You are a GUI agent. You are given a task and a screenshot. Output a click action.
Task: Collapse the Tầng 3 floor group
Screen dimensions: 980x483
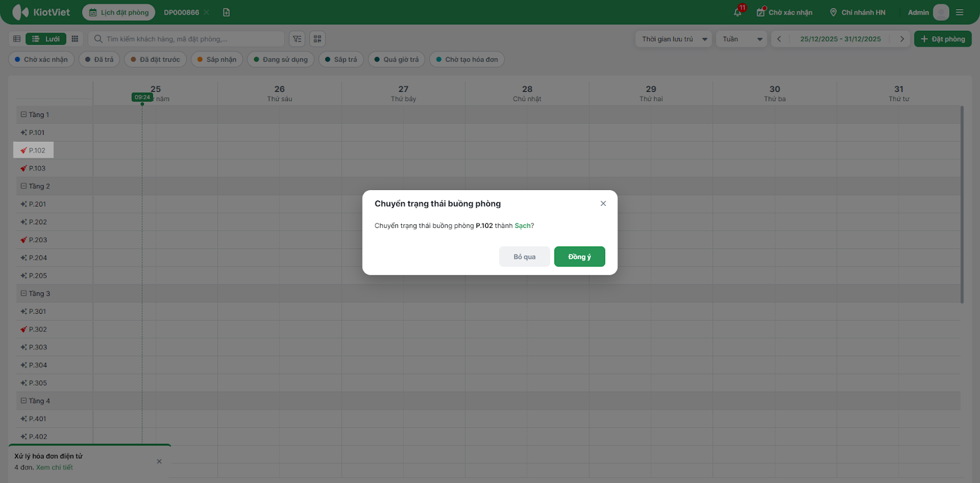tap(24, 294)
